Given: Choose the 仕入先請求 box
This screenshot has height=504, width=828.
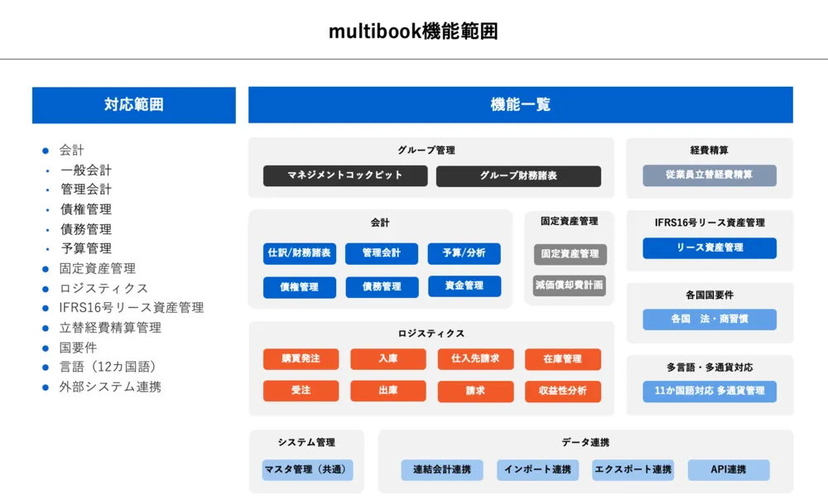Looking at the screenshot, I should coord(475,359).
